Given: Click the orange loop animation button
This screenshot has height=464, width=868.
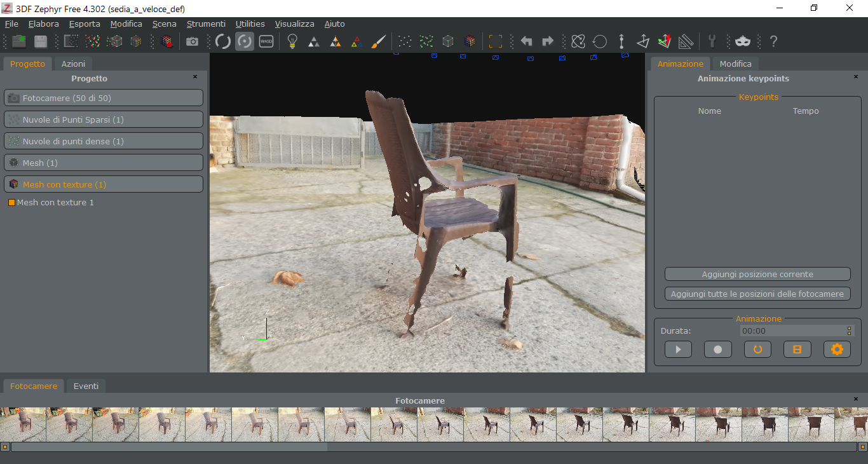Looking at the screenshot, I should tap(757, 349).
